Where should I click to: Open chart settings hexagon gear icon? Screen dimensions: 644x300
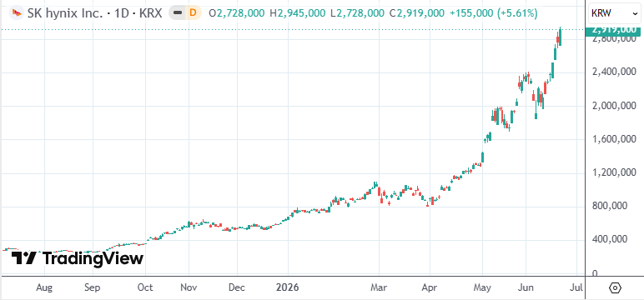(x=615, y=287)
